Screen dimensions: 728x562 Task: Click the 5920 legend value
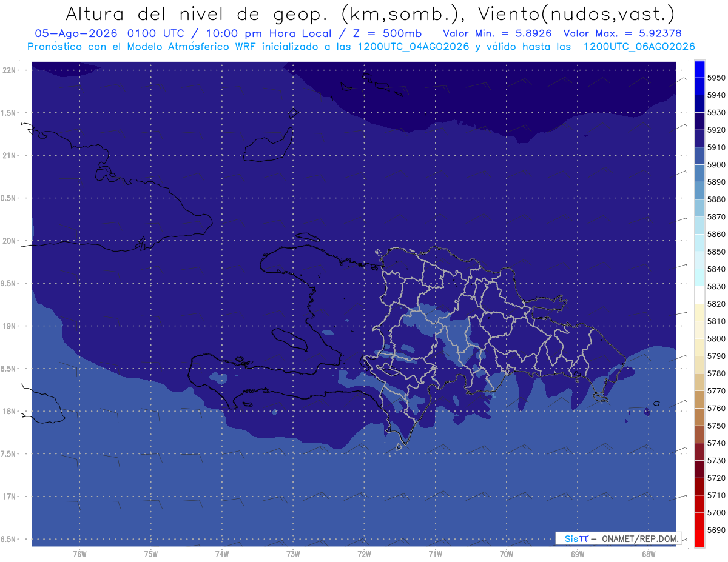coord(716,130)
